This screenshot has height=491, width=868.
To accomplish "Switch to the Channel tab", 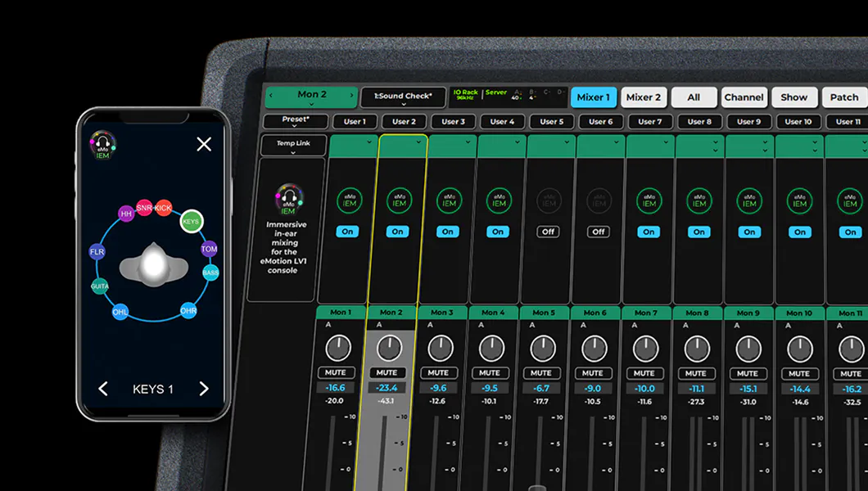I will pos(744,97).
